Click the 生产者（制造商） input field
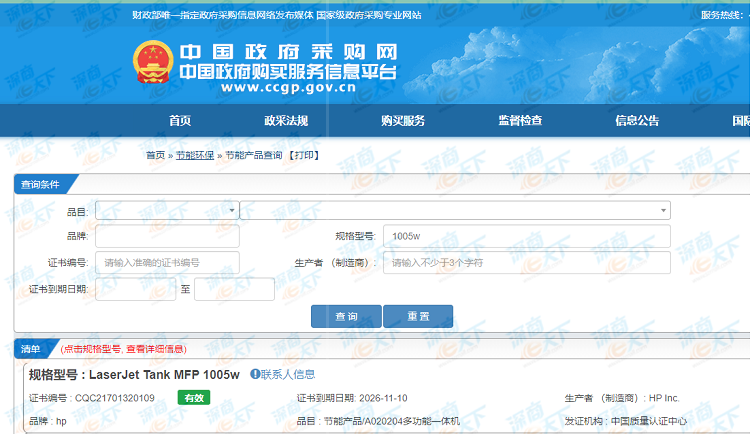 527,263
